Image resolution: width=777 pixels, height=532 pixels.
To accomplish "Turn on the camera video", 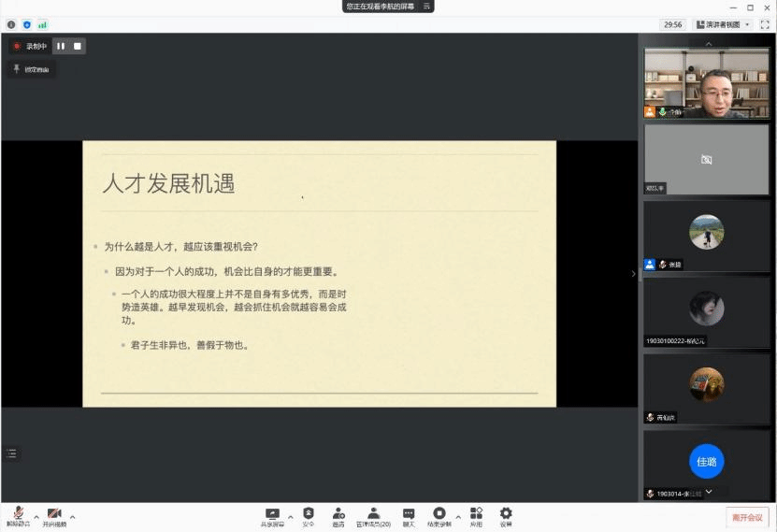I will [54, 515].
